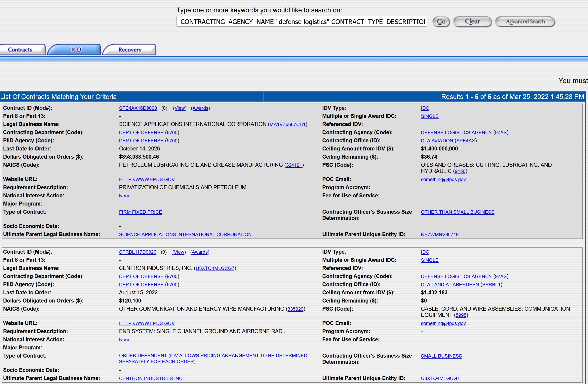
Task: Click FIRM FIXED PRICE contract type
Action: [x=140, y=212]
